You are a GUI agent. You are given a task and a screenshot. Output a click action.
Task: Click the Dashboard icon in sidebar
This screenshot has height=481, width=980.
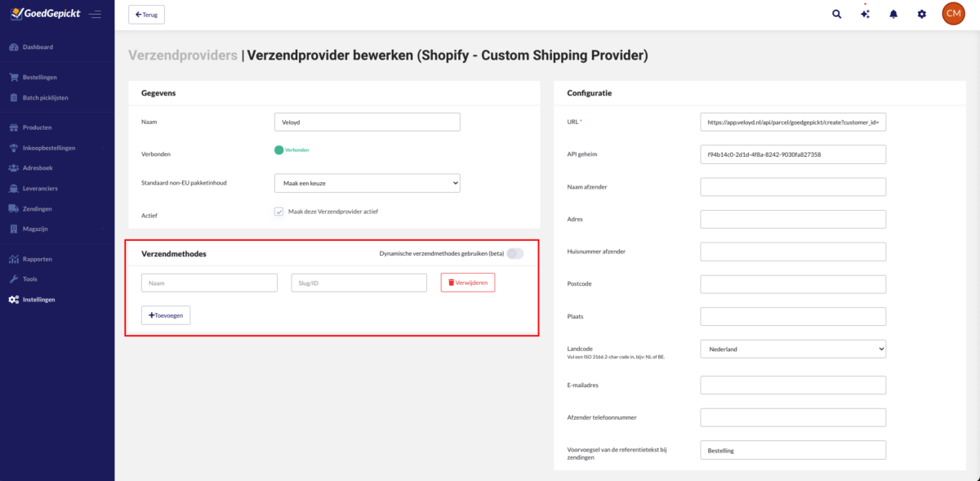(x=14, y=47)
